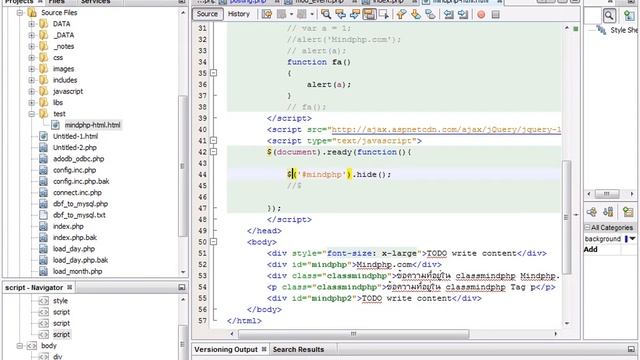Start macro recording red circle
Viewport: 640px width, 360px height.
click(x=481, y=15)
